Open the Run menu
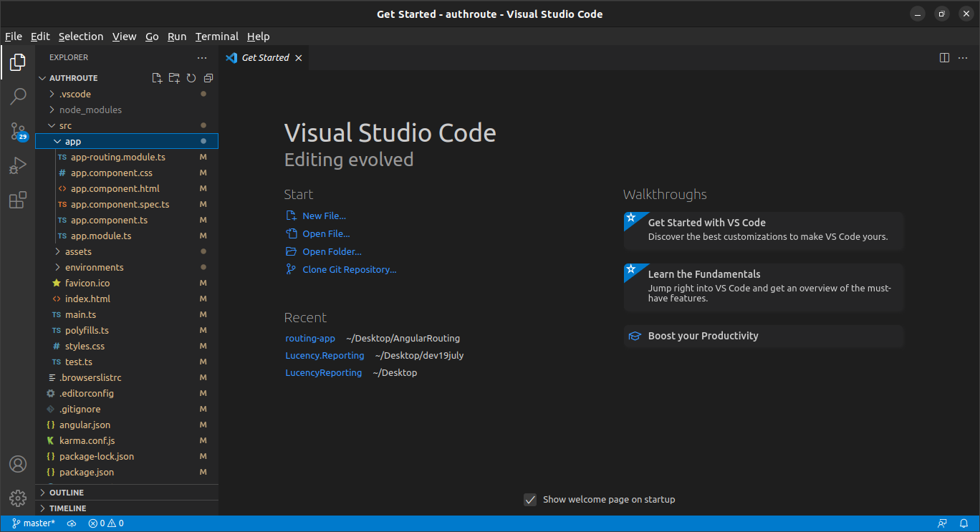980x532 pixels. click(177, 37)
